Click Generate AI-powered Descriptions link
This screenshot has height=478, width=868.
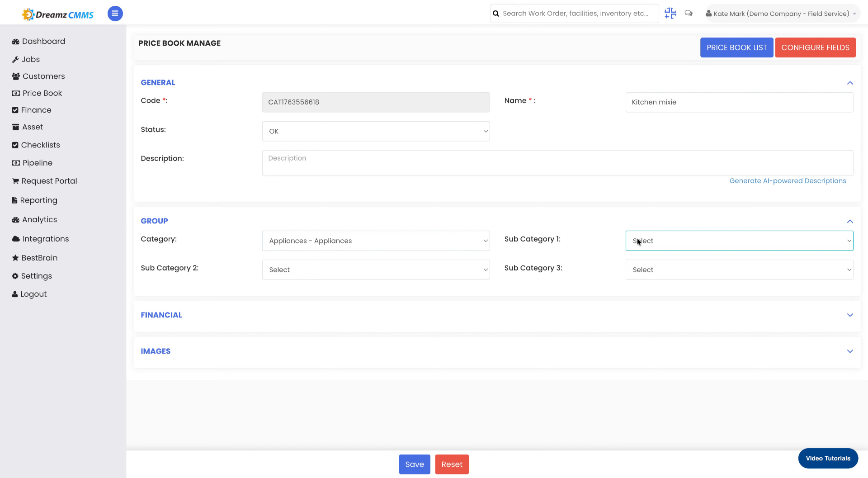(788, 181)
